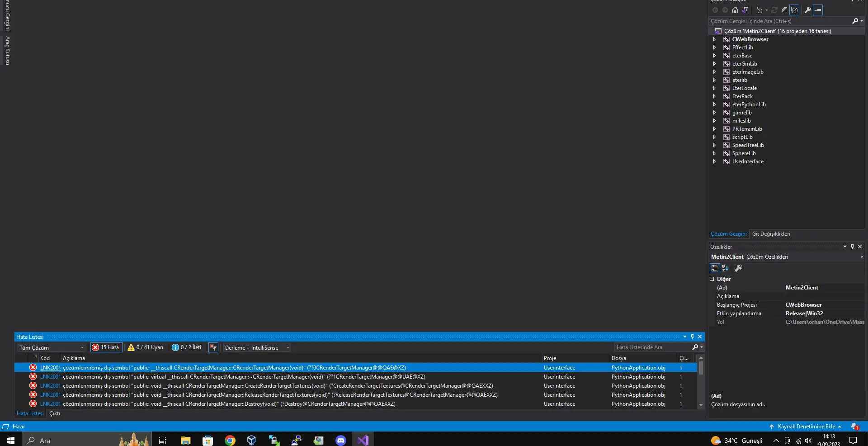Sort by the Kod column header

45,358
